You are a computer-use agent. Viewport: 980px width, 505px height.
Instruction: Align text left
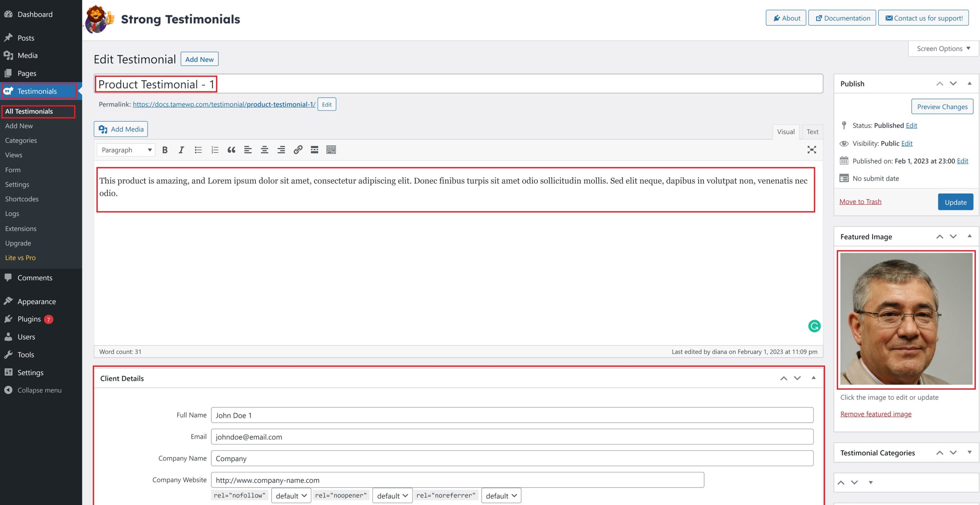[x=248, y=150]
